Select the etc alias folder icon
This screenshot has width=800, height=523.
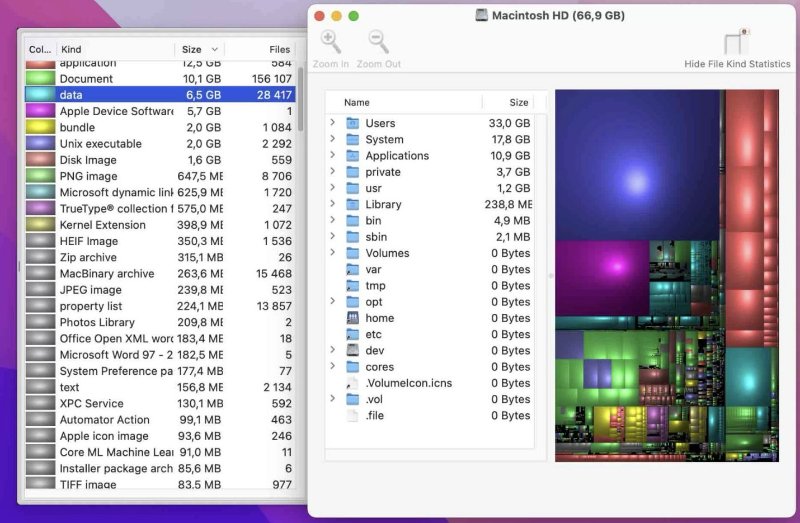[353, 334]
